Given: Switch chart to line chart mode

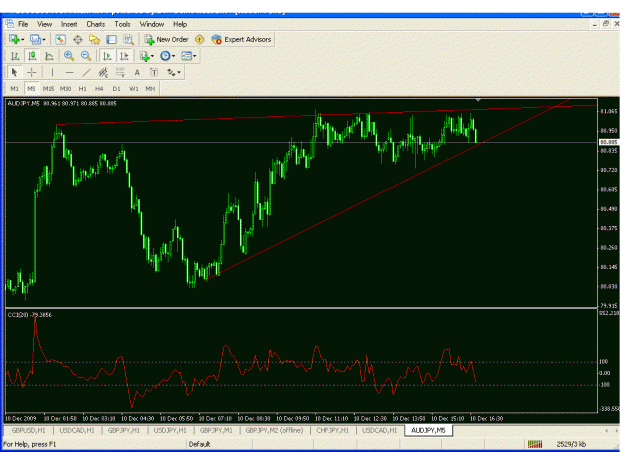Looking at the screenshot, I should point(49,56).
